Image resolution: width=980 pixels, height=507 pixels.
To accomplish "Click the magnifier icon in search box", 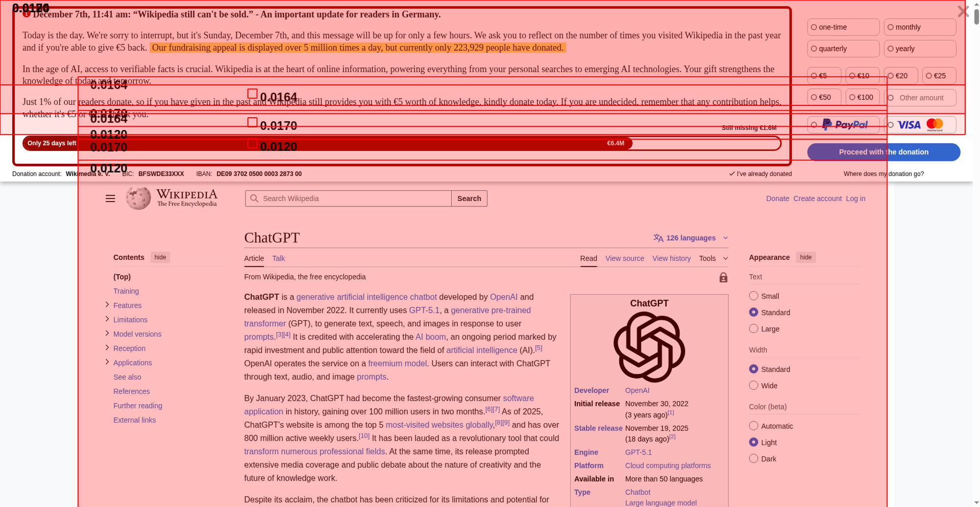I will (x=254, y=199).
